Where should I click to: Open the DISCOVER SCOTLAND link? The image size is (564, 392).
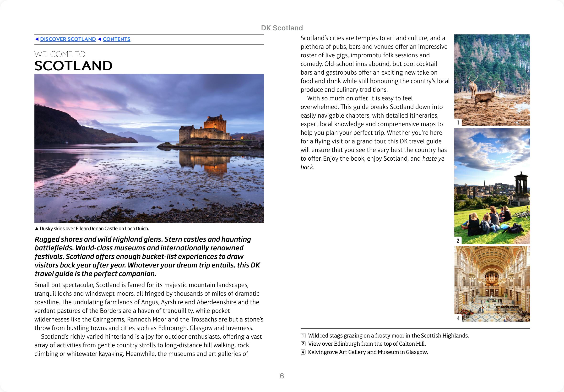click(x=68, y=39)
